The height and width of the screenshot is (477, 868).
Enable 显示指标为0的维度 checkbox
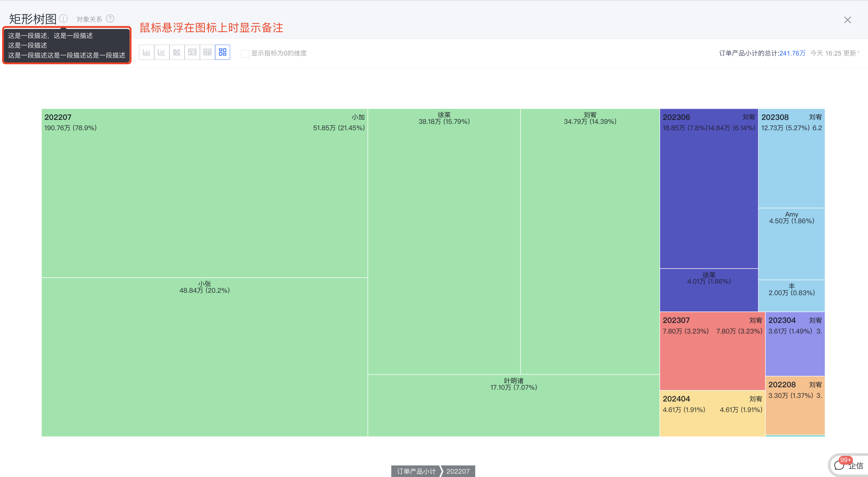pos(245,53)
